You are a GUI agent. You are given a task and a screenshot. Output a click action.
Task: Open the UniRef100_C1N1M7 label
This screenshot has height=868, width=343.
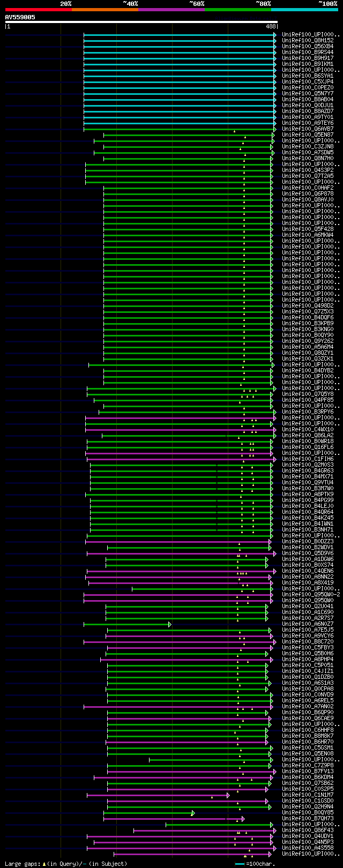308,795
